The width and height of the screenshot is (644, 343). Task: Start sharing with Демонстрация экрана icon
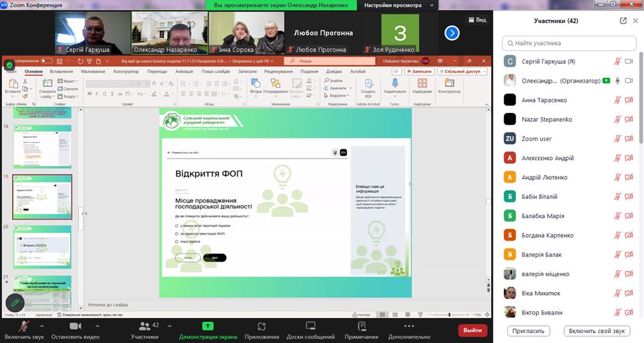tap(208, 326)
